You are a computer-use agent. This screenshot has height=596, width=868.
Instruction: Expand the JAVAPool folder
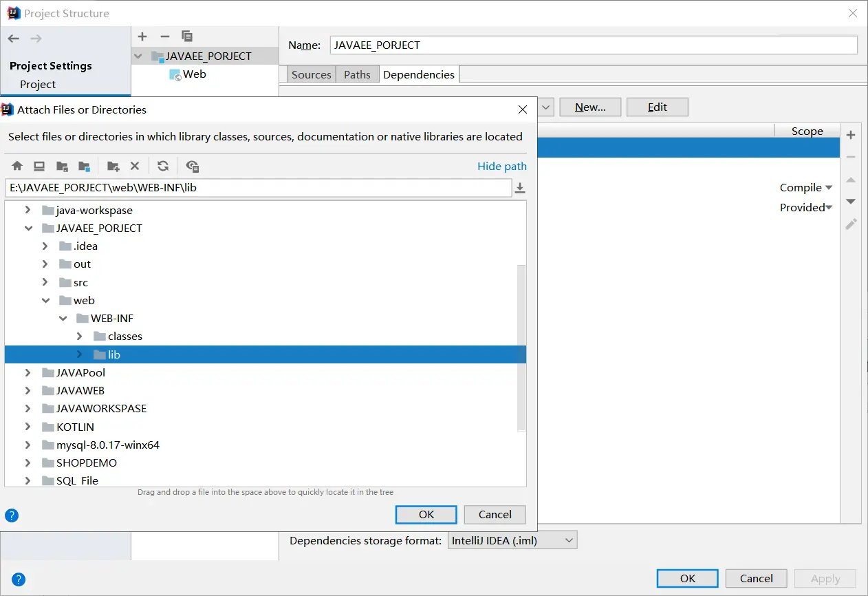[28, 372]
